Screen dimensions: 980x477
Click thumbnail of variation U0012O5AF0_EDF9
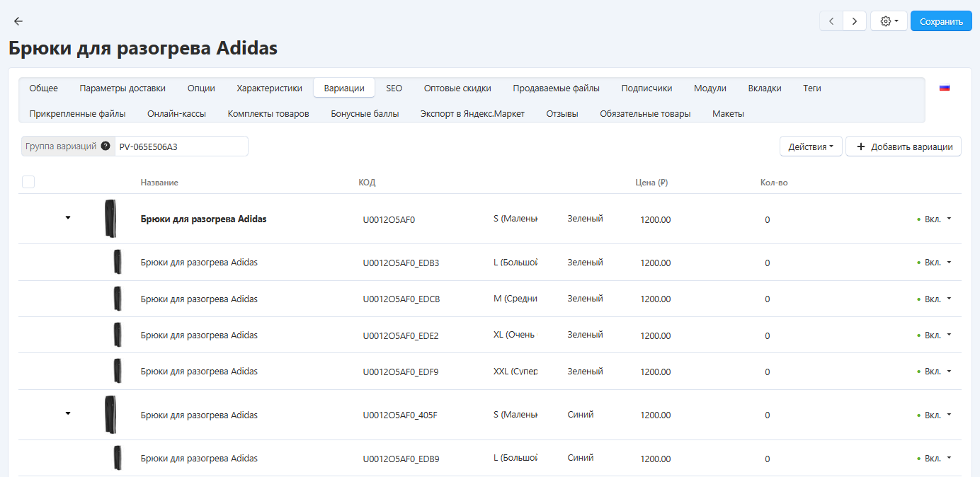tap(118, 371)
